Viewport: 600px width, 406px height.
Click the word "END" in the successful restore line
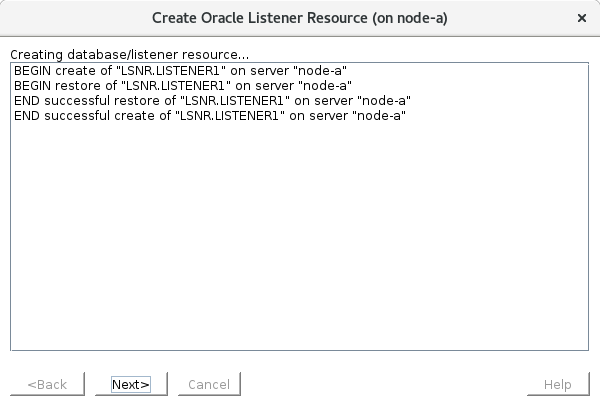[x=26, y=101]
